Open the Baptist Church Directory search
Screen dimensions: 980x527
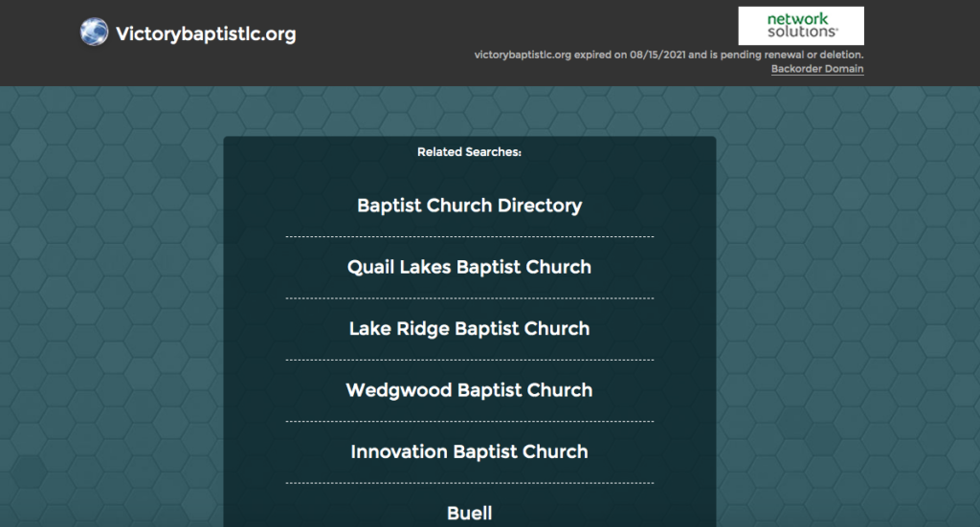pyautogui.click(x=469, y=206)
